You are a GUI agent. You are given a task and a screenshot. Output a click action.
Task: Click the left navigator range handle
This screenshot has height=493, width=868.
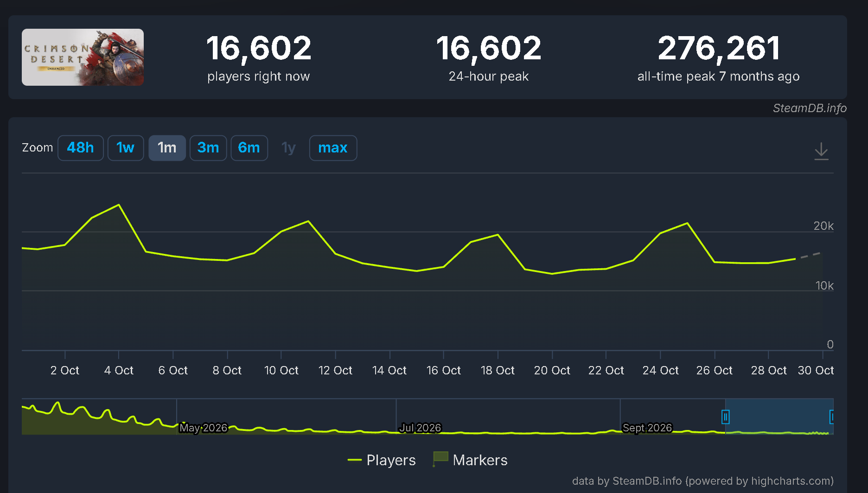726,417
